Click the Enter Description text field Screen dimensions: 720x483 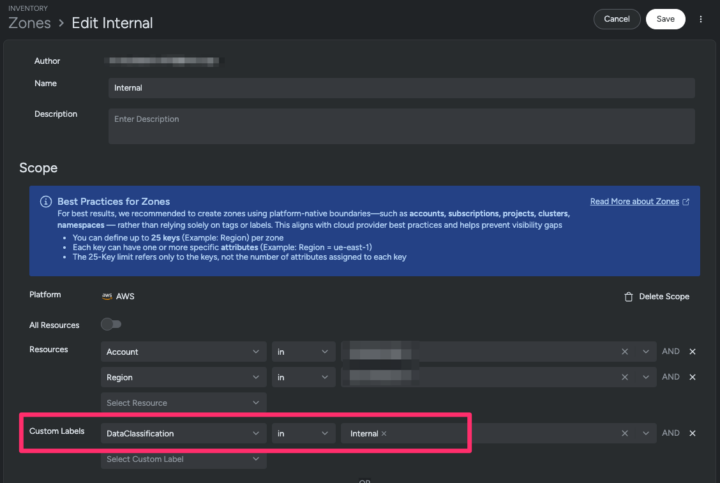coord(400,126)
